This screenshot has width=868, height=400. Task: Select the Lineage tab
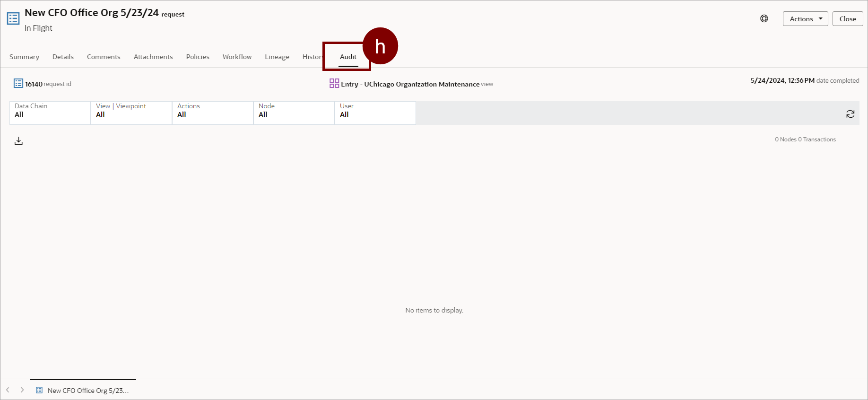click(x=277, y=57)
